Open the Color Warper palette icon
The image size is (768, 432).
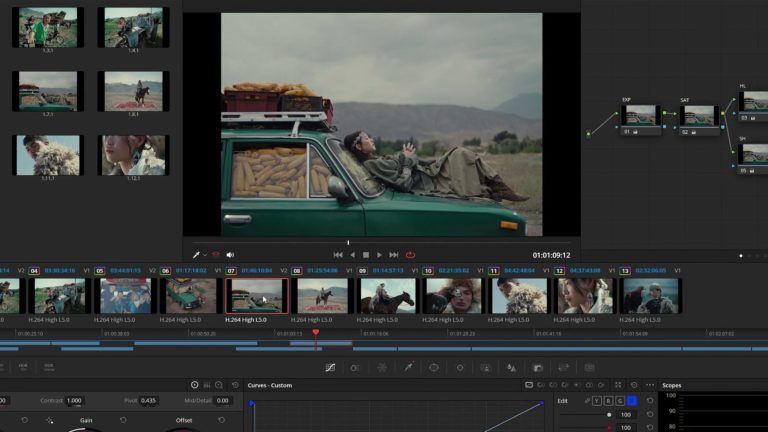(382, 367)
